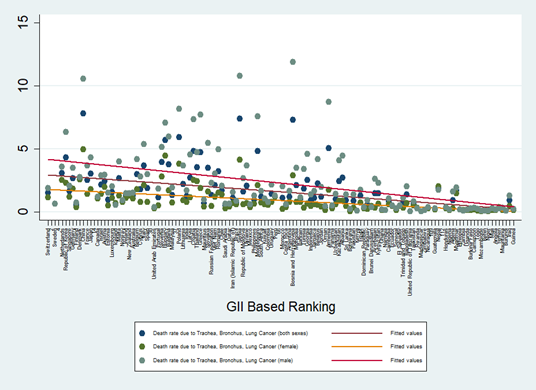Select the legend label ending in (both sexes)
Viewport: 536px width, 390px height.
(230, 333)
